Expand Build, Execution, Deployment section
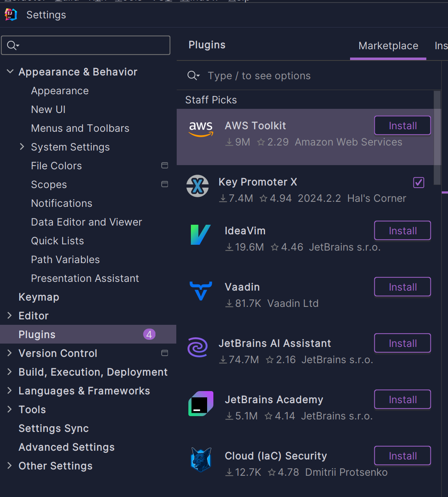Viewport: 448px width, 497px height. [10, 372]
